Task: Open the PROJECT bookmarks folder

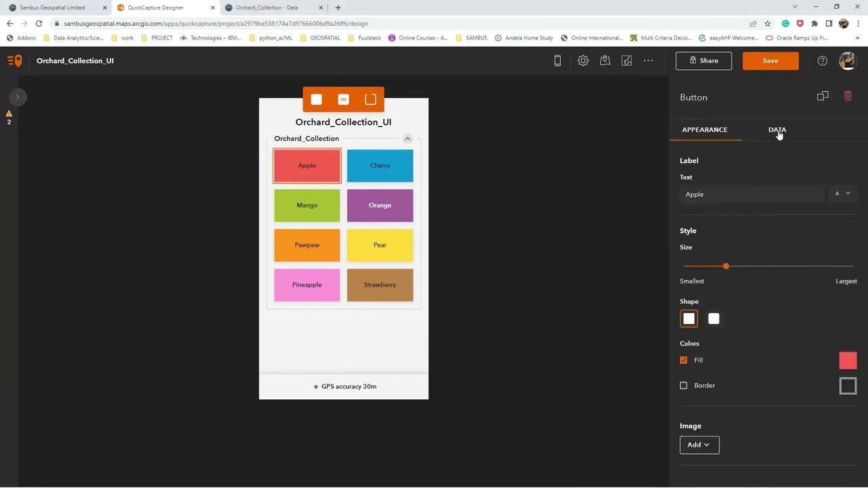Action: pos(157,38)
